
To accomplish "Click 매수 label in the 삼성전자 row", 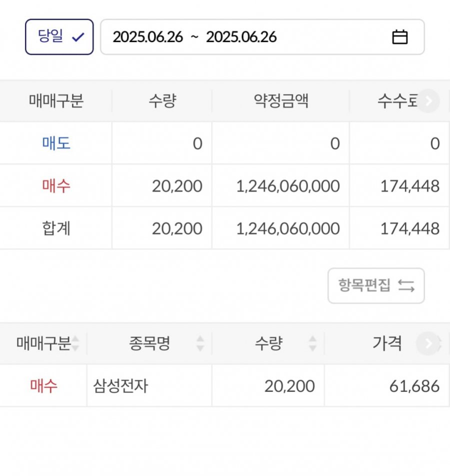I will 43,386.
